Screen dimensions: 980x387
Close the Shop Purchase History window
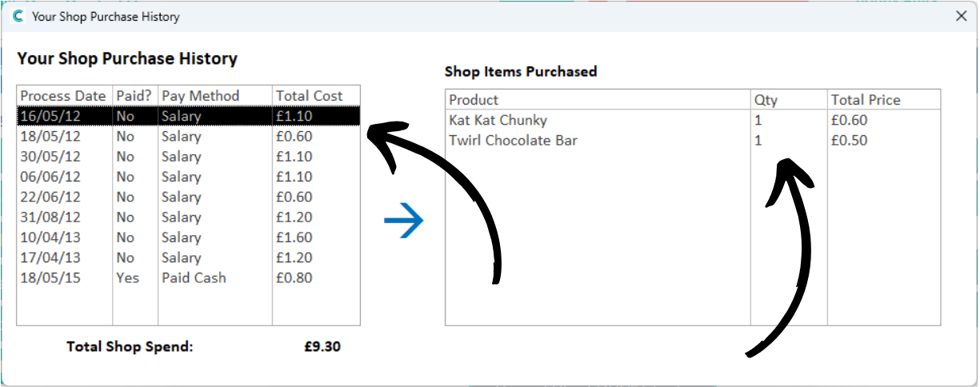(x=962, y=16)
